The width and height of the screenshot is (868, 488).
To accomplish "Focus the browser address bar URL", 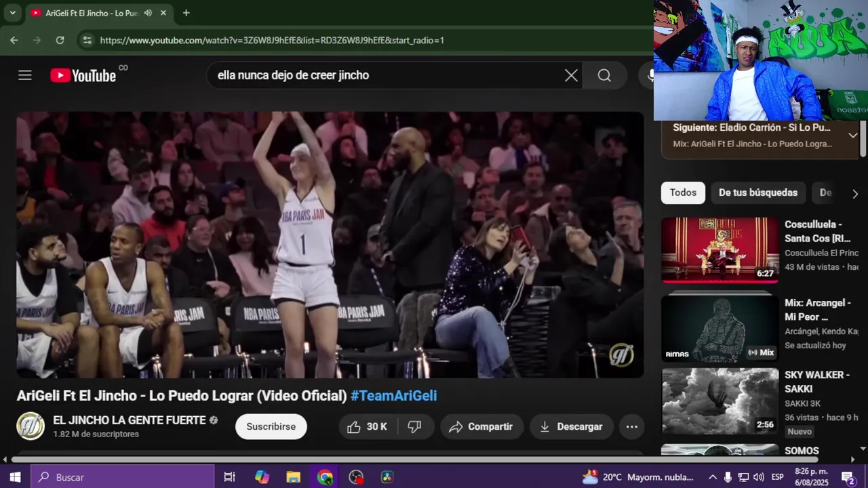I will [x=272, y=40].
